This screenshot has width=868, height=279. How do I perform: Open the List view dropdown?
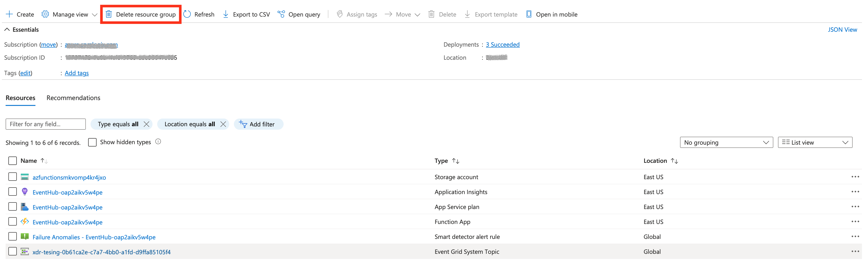point(815,142)
